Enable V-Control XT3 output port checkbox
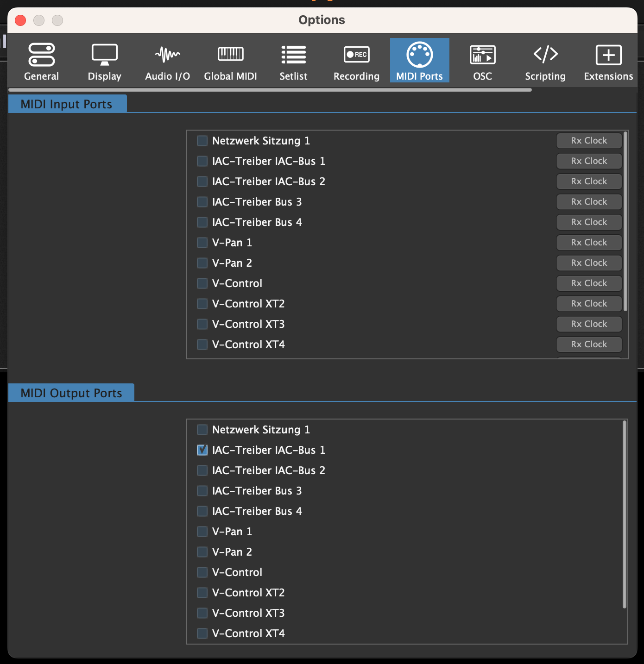 coord(202,613)
